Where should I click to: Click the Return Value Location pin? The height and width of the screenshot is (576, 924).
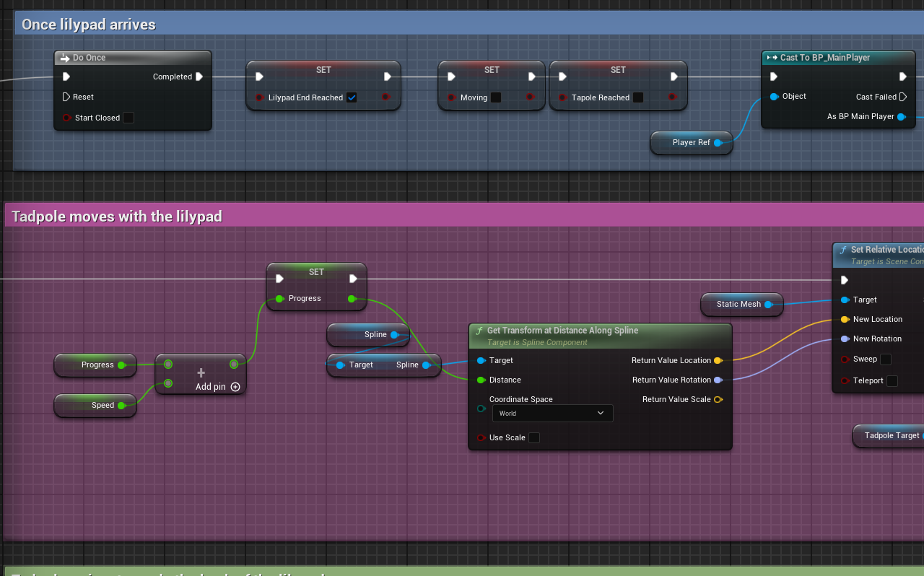coord(718,360)
